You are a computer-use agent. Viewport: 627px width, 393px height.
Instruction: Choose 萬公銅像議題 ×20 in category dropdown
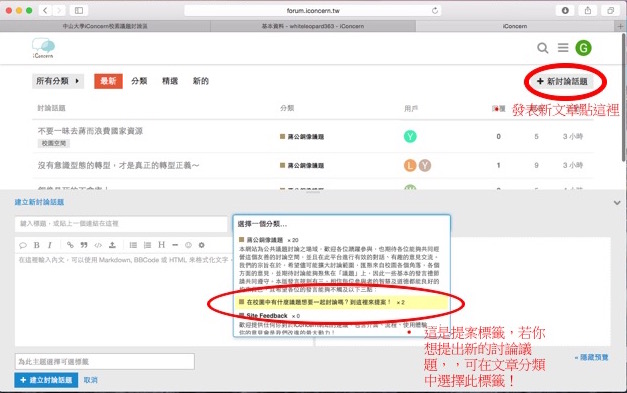(269, 240)
